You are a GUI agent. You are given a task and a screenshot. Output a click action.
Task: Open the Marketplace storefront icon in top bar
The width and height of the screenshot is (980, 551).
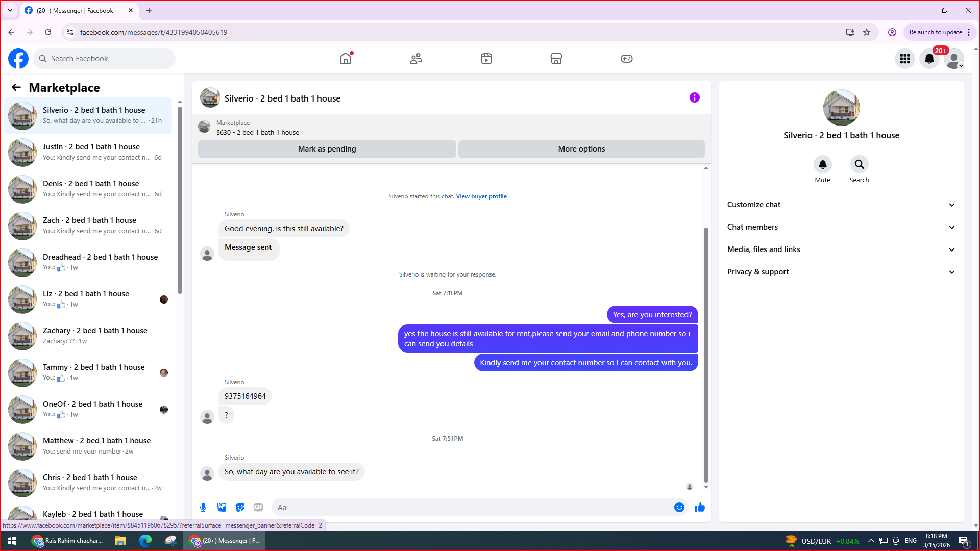tap(556, 59)
